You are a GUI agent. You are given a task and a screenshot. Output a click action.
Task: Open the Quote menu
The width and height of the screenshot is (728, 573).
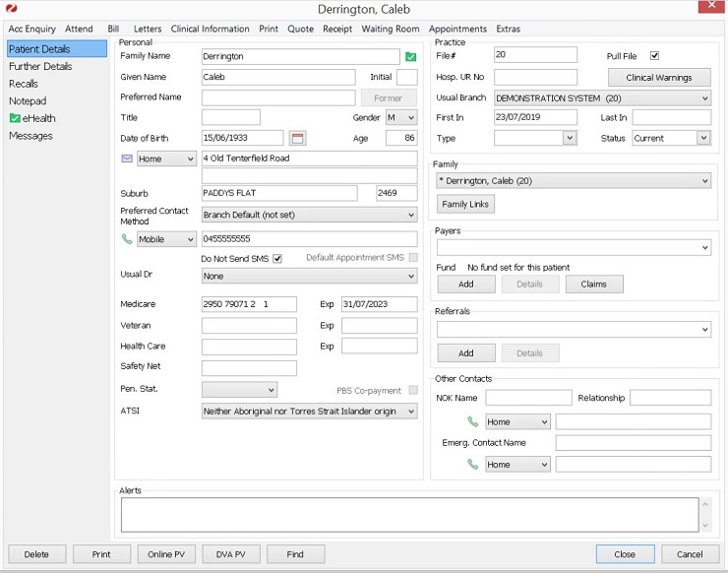coord(300,29)
